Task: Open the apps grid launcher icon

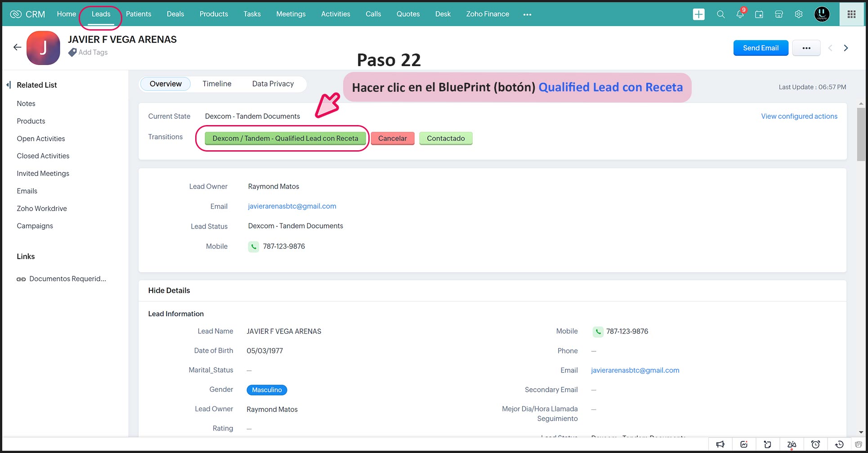Action: tap(851, 14)
